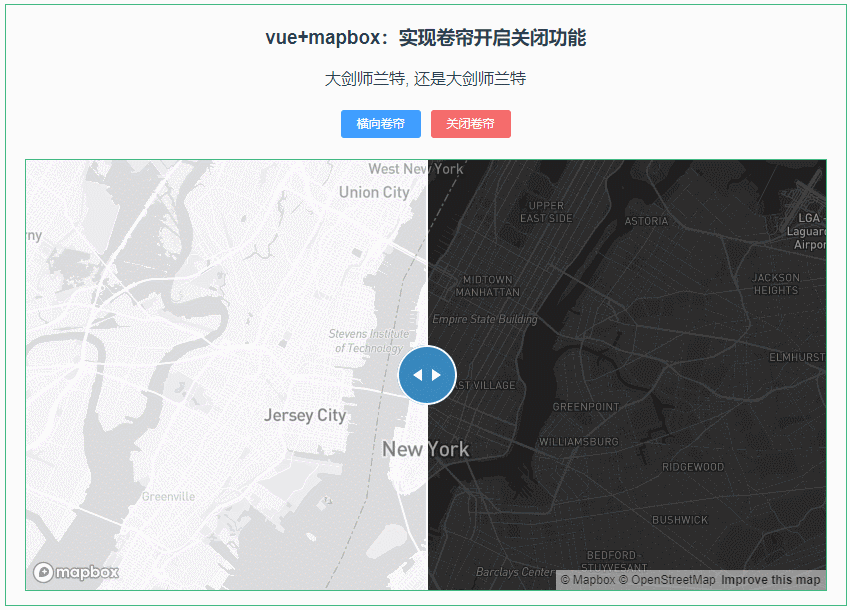
Task: Click the BEDFORD-STUYVESANT label
Action: coord(614,561)
